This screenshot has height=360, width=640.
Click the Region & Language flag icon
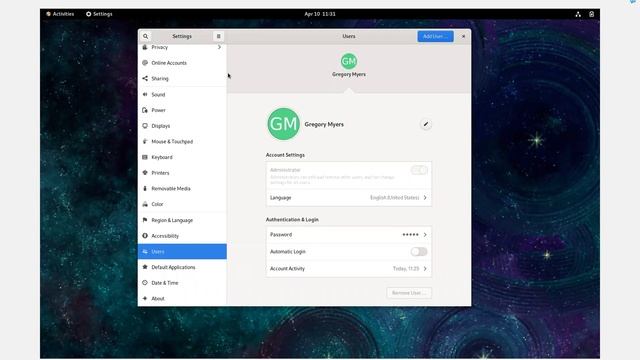click(x=145, y=220)
